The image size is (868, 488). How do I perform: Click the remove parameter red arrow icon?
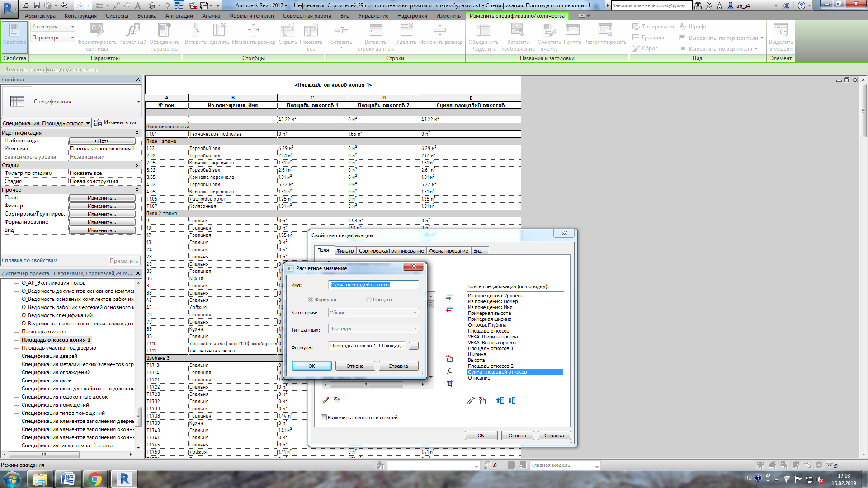[x=449, y=309]
